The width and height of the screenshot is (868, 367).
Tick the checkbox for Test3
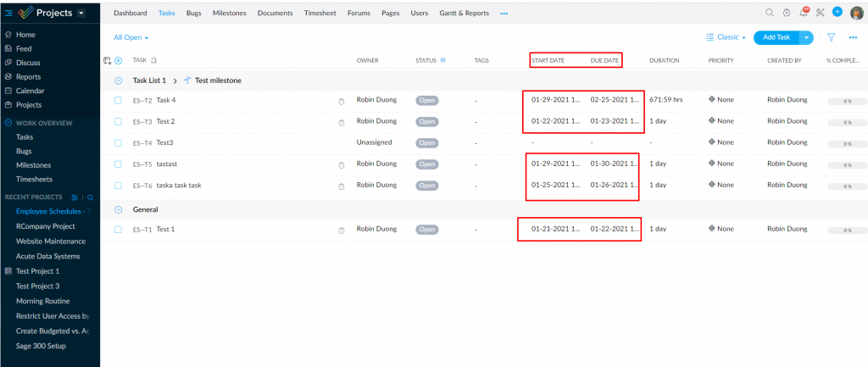[118, 142]
